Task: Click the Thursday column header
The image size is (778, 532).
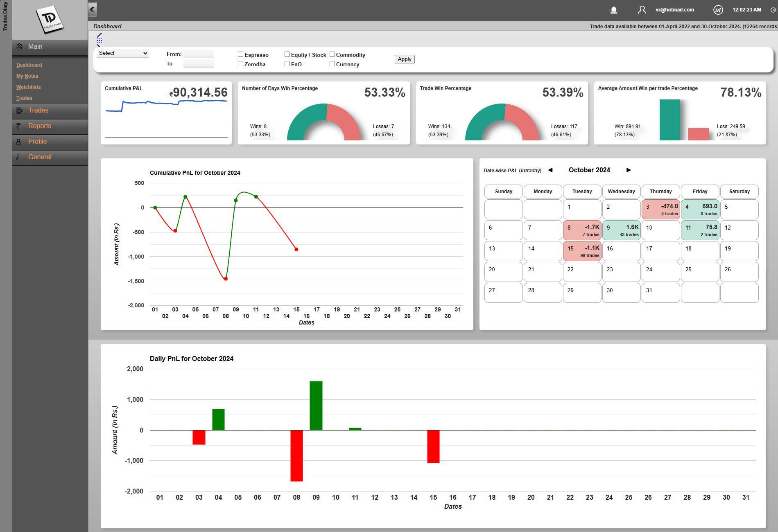Action: click(x=660, y=191)
